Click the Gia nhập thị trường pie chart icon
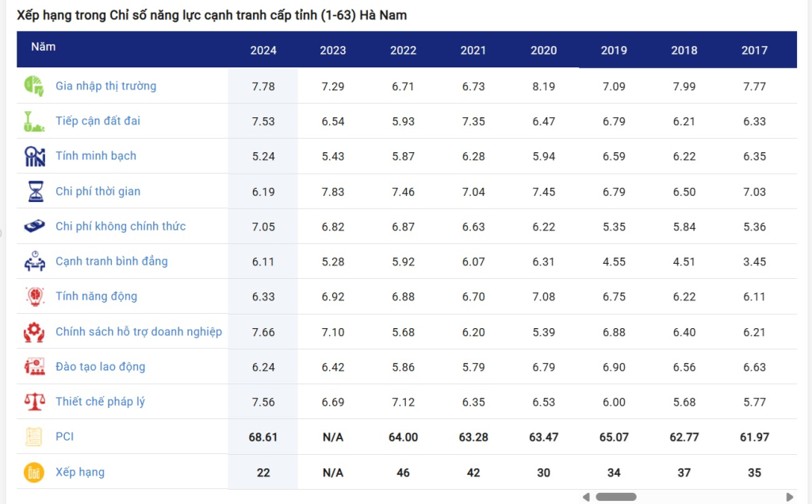 [x=34, y=86]
